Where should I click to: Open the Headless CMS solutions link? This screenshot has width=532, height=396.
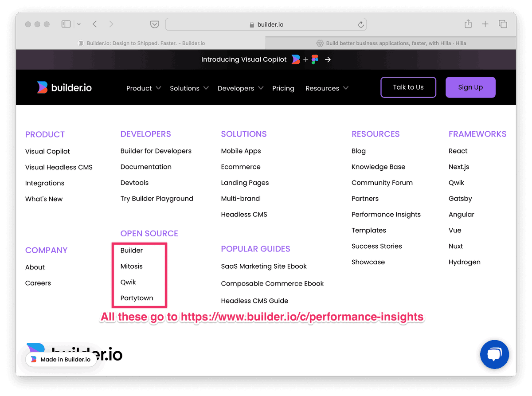tap(244, 215)
